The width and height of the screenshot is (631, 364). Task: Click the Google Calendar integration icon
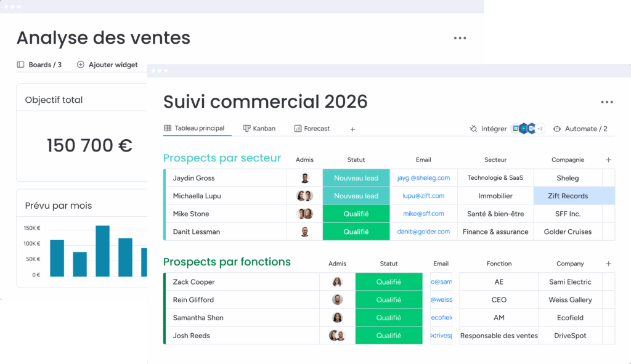pyautogui.click(x=516, y=129)
